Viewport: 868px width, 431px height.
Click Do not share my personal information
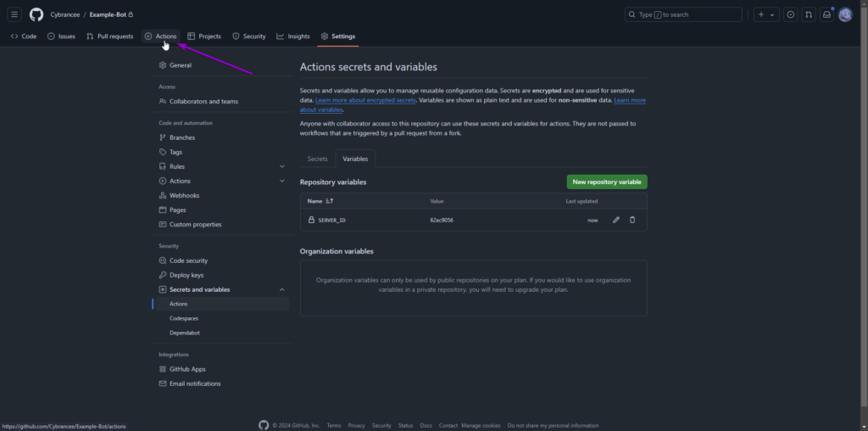tap(553, 425)
